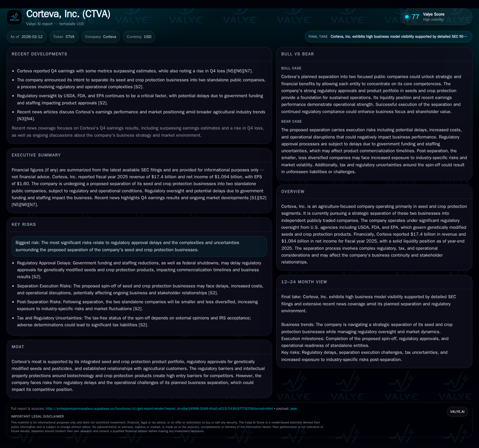Click the 'High visibility' score label
Viewport: 479px width, 448px height.
click(433, 20)
